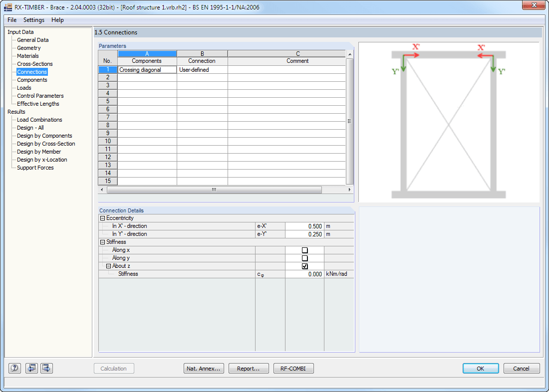Click the grayed Calculation button

[x=114, y=368]
